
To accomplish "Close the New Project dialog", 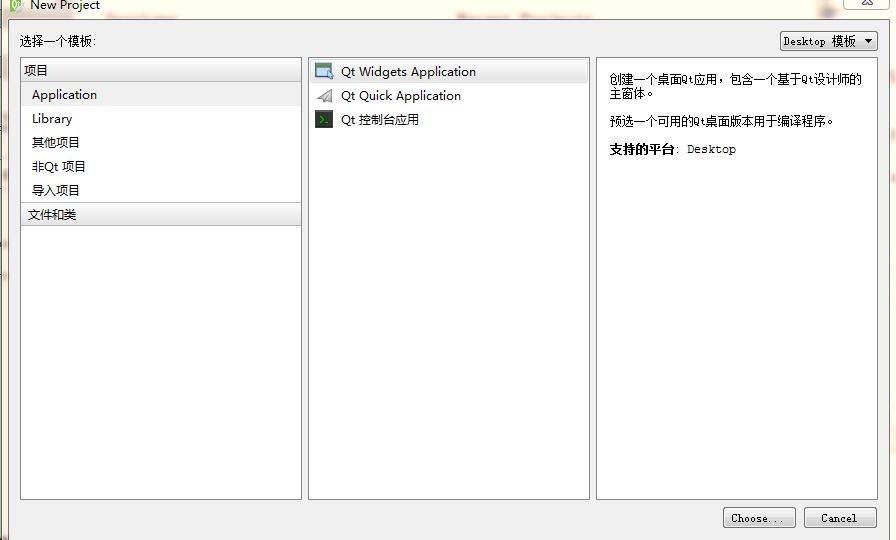I will click(x=867, y=3).
